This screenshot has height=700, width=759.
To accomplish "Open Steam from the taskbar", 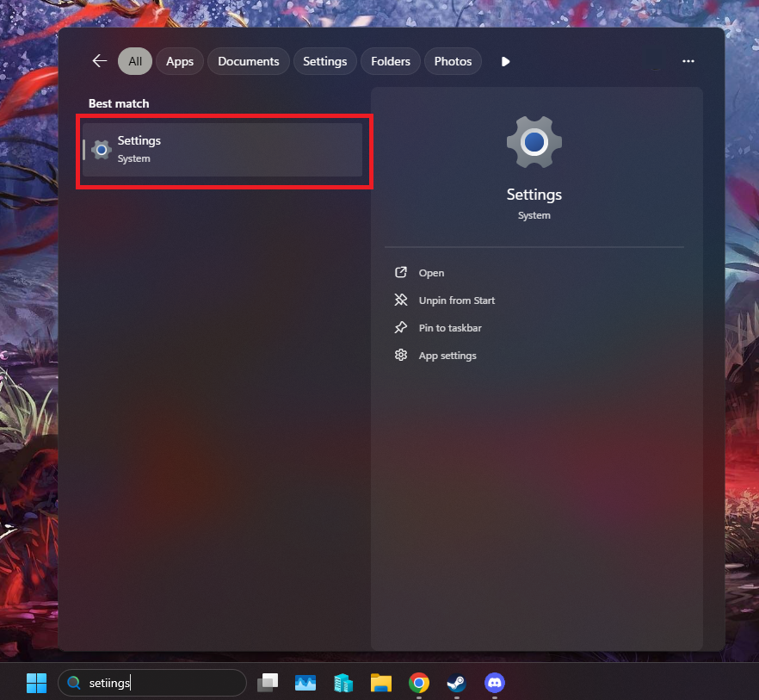I will [x=456, y=683].
